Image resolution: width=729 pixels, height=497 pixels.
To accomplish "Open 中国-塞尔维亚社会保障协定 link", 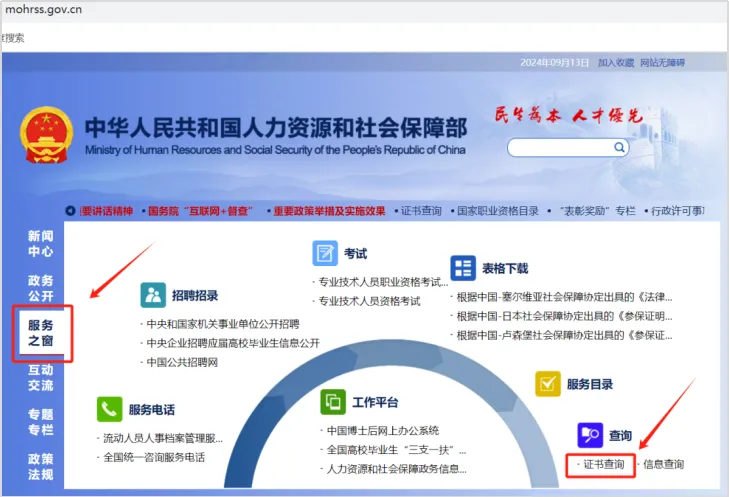I will click(x=564, y=297).
